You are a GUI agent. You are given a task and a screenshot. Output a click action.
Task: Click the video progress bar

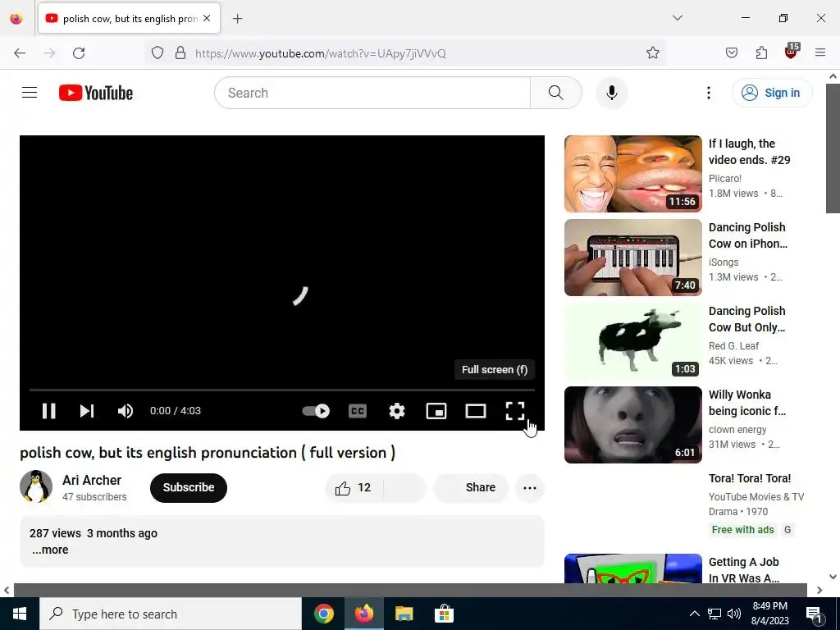282,390
